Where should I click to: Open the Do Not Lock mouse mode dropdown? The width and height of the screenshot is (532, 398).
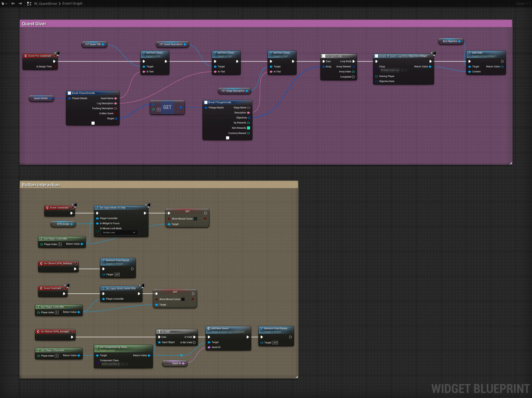[x=119, y=232]
